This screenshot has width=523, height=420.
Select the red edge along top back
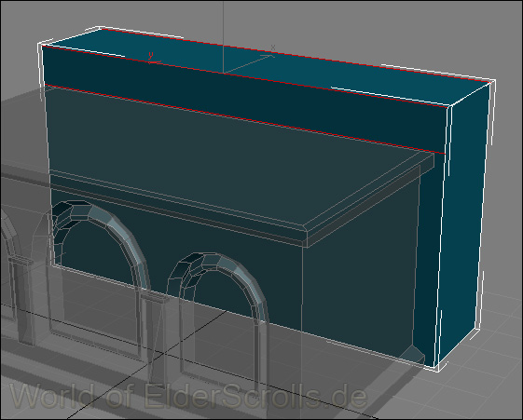pyautogui.click(x=296, y=55)
